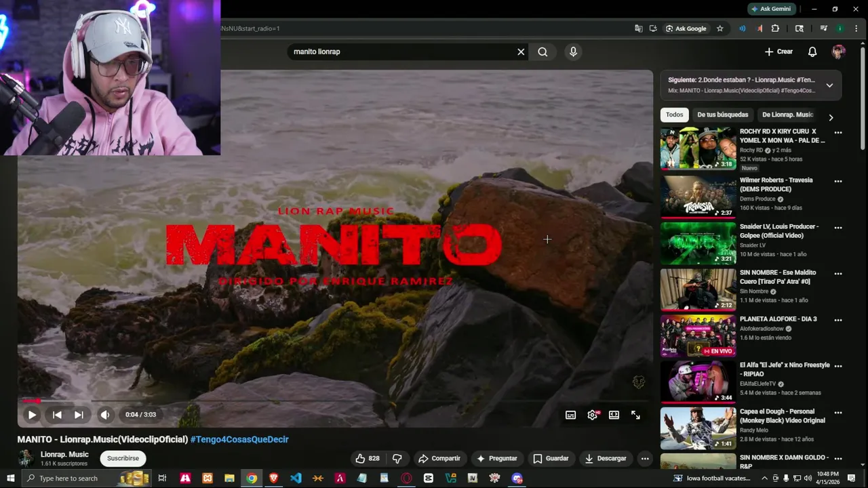868x488 pixels.
Task: Click Ask Gemini in Chrome title bar
Action: [771, 9]
